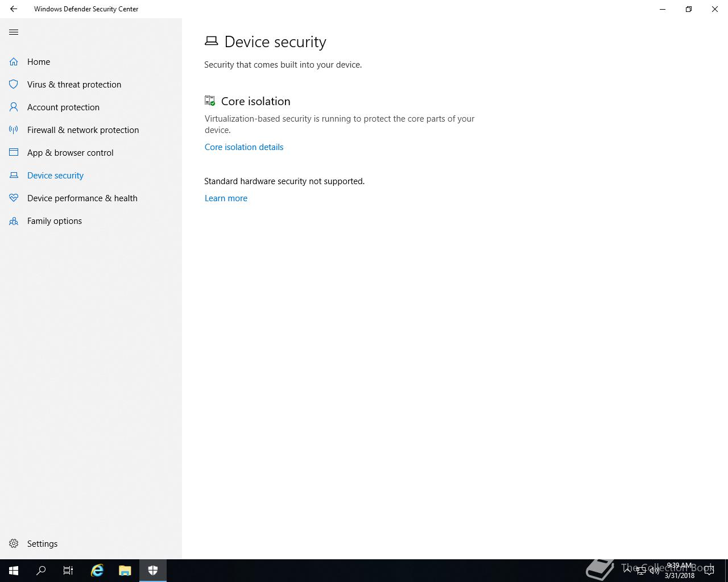This screenshot has width=728, height=582.
Task: Click the Device performance heart icon
Action: coord(14,198)
